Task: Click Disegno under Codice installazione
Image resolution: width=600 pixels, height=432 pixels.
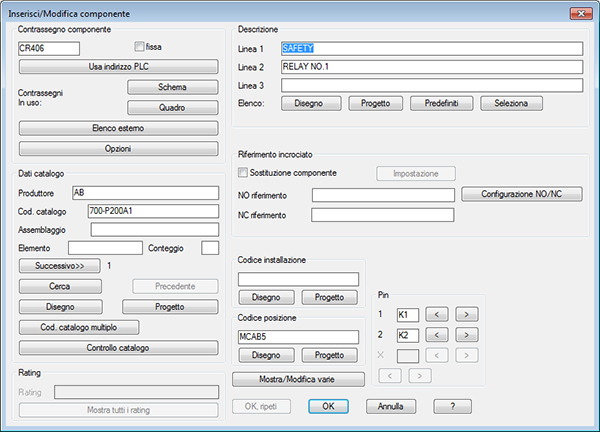Action: point(266,297)
